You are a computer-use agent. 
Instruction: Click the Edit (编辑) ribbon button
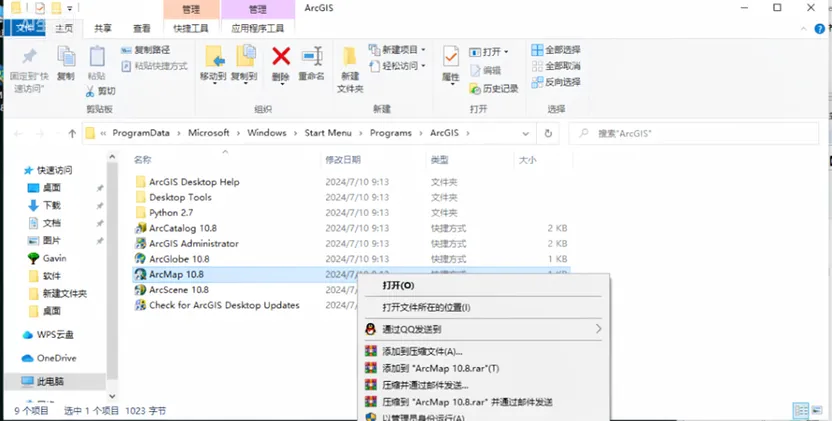(486, 70)
